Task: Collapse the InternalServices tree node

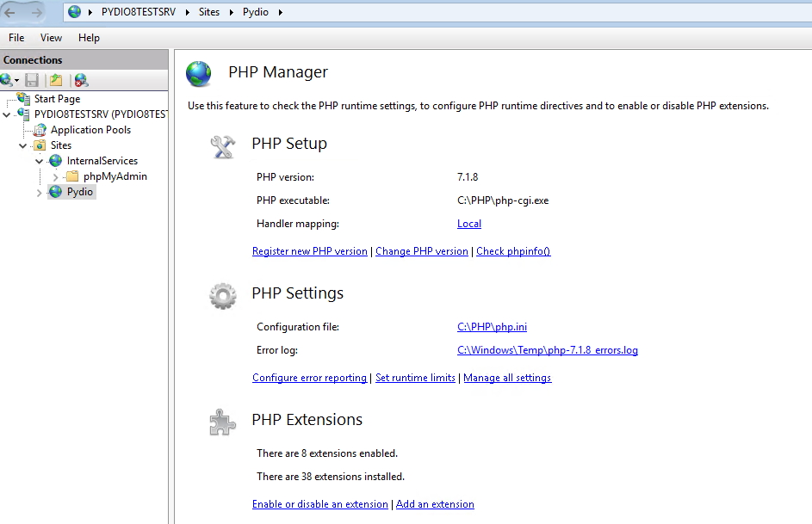Action: 40,162
